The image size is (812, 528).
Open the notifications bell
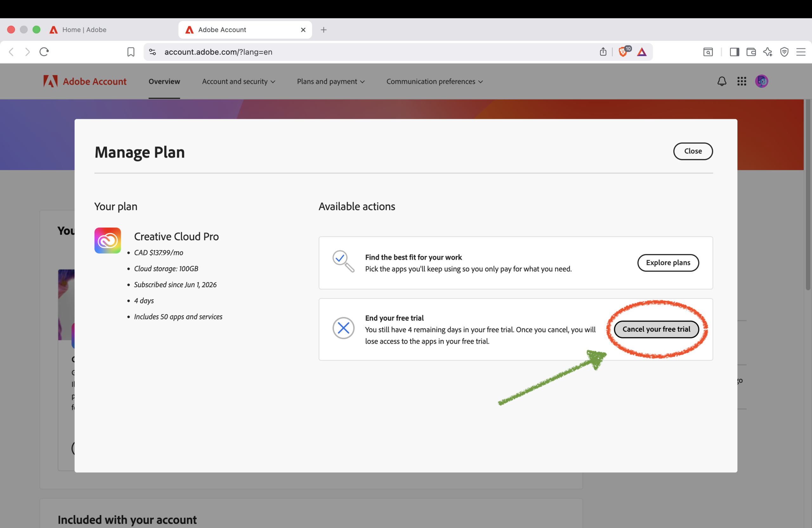pos(722,81)
